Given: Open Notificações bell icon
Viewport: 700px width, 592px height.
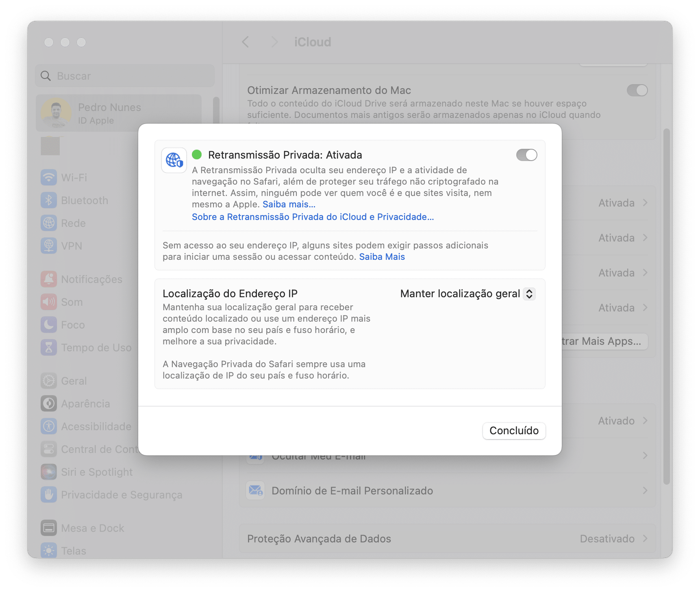Looking at the screenshot, I should pyautogui.click(x=49, y=279).
